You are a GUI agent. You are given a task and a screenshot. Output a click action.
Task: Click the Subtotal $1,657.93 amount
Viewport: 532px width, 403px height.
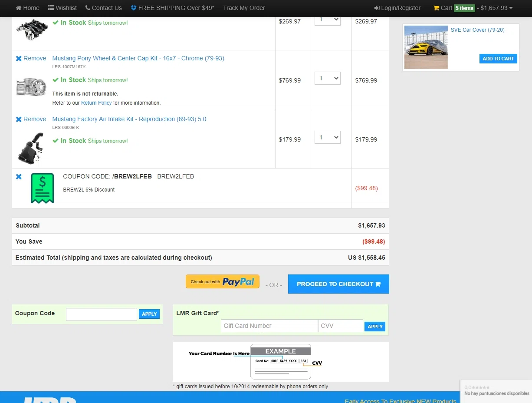coord(371,225)
